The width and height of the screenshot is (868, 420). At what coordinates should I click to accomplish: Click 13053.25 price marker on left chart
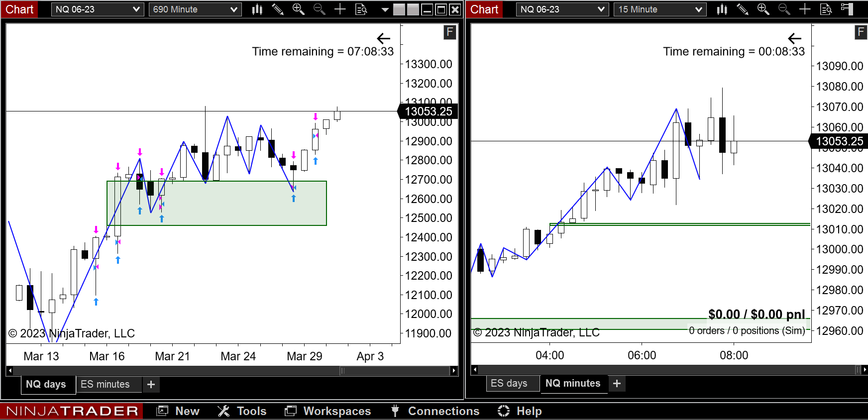pos(428,111)
